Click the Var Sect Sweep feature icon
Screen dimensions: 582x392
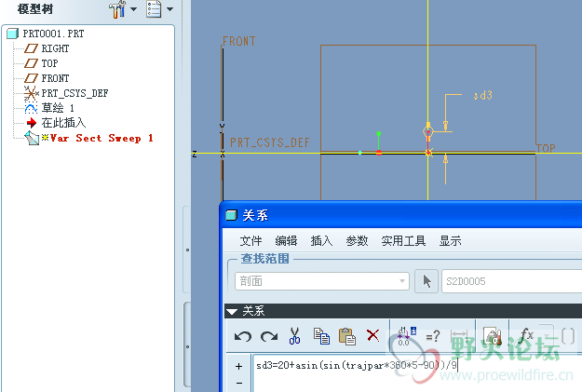click(32, 138)
